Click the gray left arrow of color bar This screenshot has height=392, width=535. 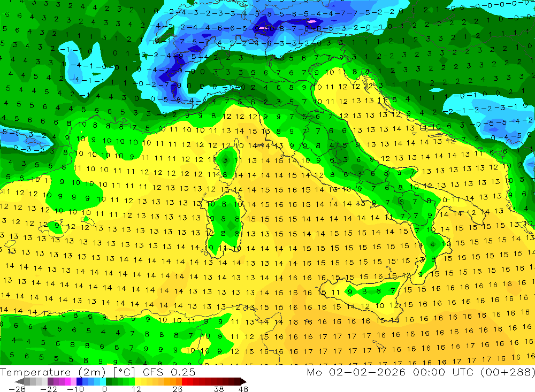click(x=20, y=381)
